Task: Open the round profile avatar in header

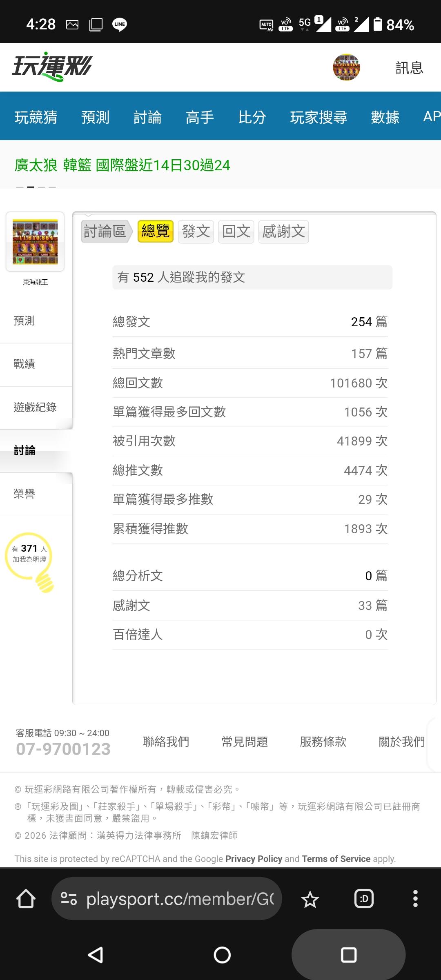Action: [x=346, y=67]
